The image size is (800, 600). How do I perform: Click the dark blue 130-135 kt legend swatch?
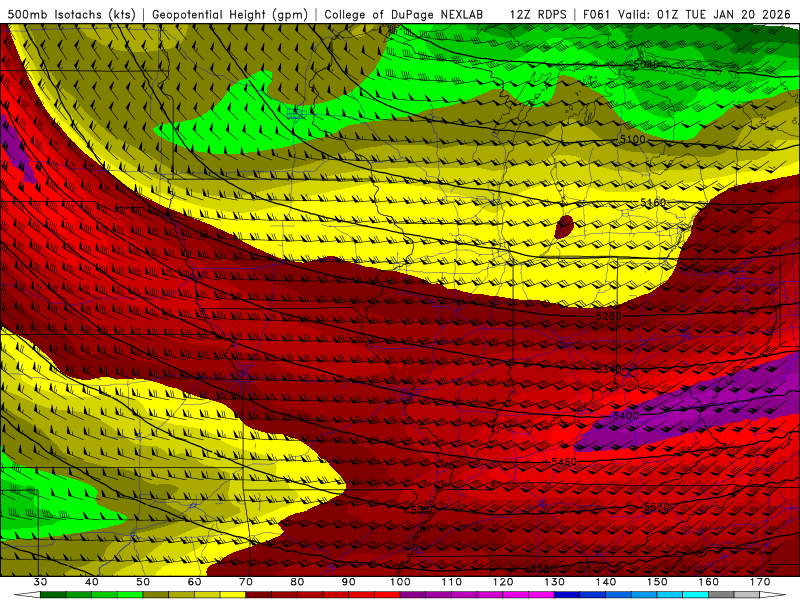[567, 595]
